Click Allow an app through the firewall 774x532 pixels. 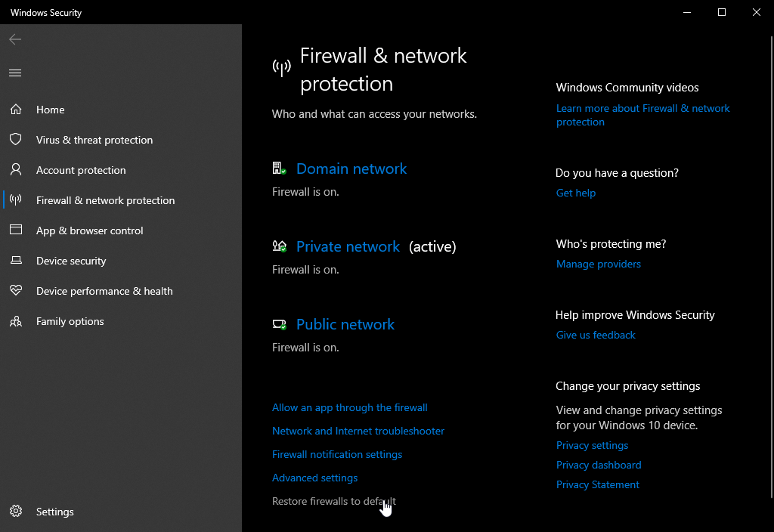coord(350,408)
